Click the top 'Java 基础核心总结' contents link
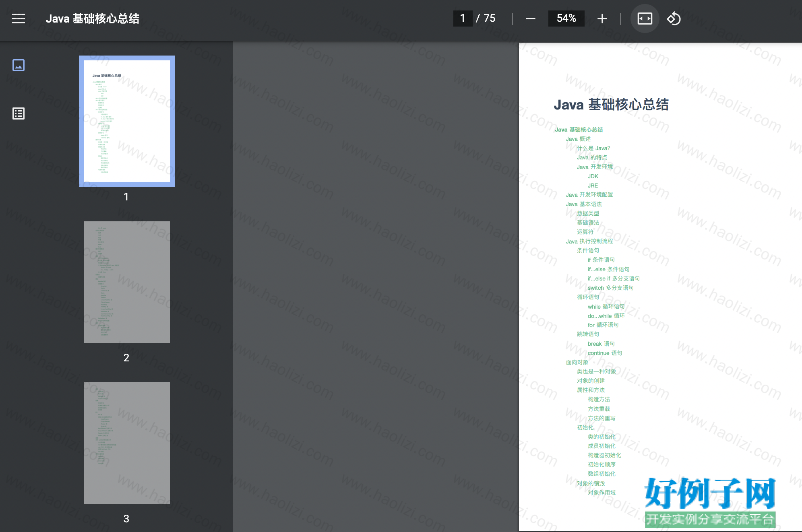This screenshot has height=532, width=802. tap(579, 130)
